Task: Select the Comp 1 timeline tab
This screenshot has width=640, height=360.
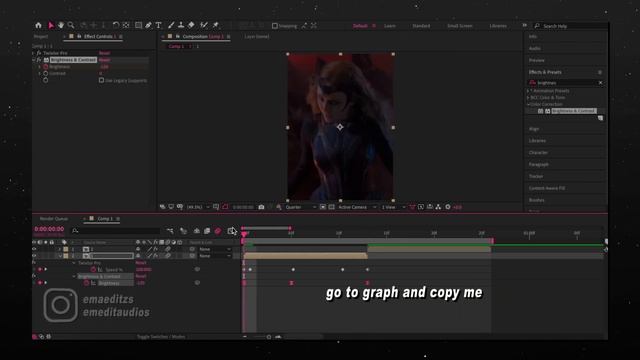Action: [105, 219]
